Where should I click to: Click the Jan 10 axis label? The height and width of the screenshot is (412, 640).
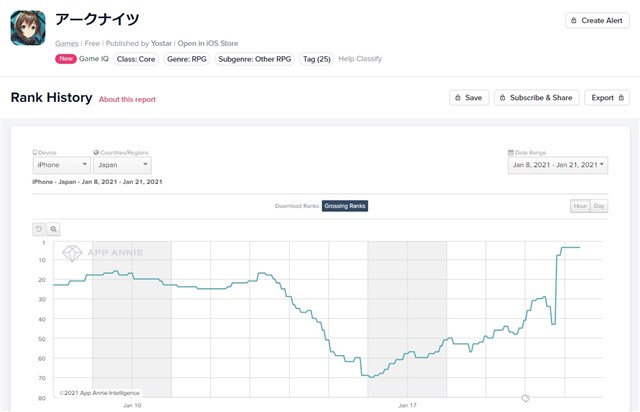pyautogui.click(x=132, y=405)
